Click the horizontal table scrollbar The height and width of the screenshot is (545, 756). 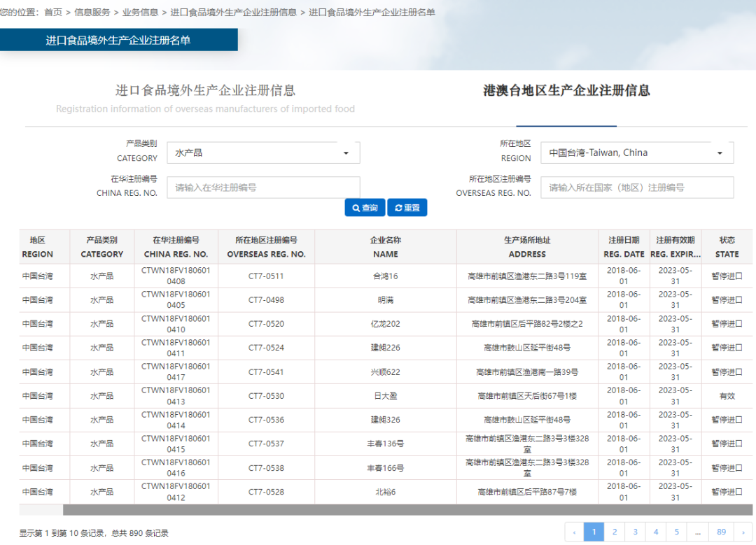coord(406,510)
